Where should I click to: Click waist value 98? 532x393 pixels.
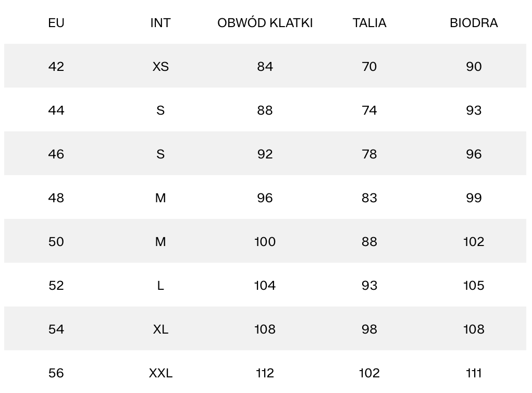tap(369, 329)
